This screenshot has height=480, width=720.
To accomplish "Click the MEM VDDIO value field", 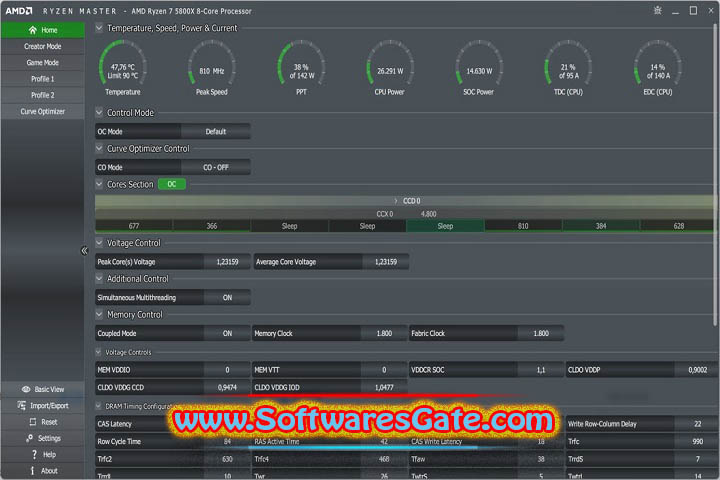I will tap(227, 370).
